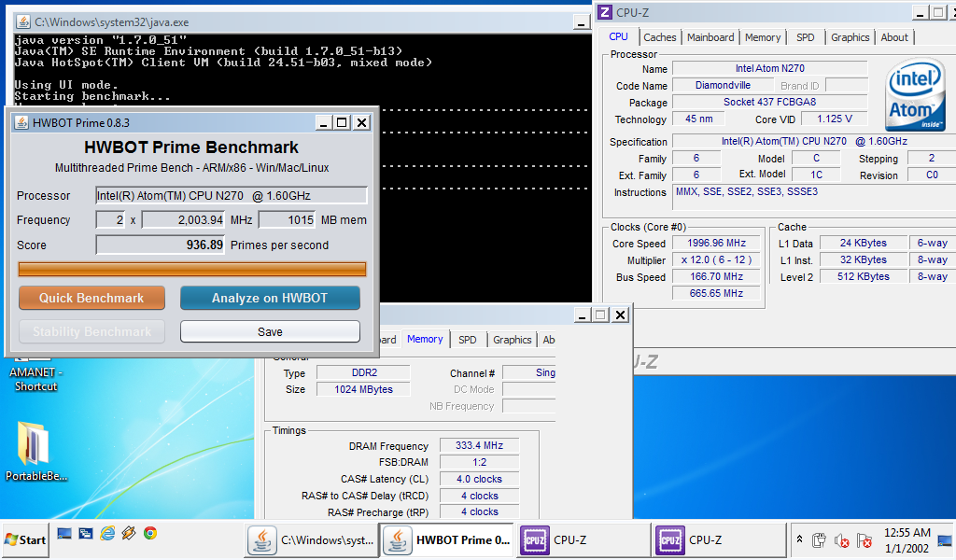Click the power plug tray icon

point(820,540)
